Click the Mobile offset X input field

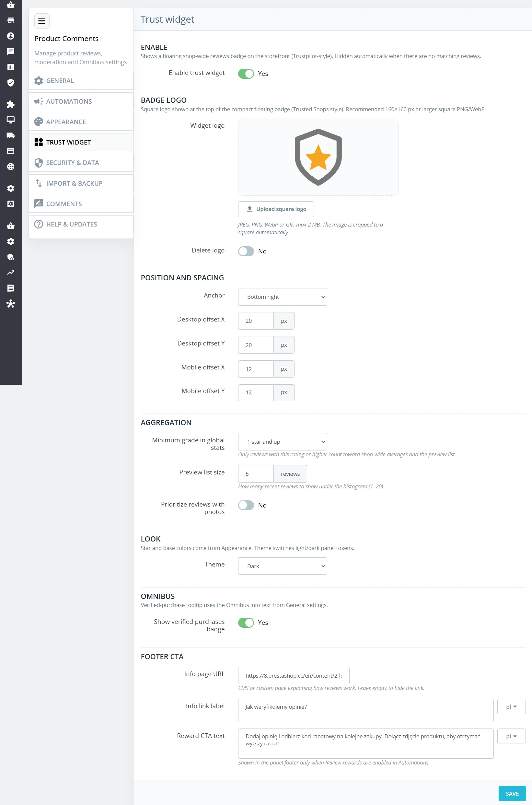tap(256, 369)
